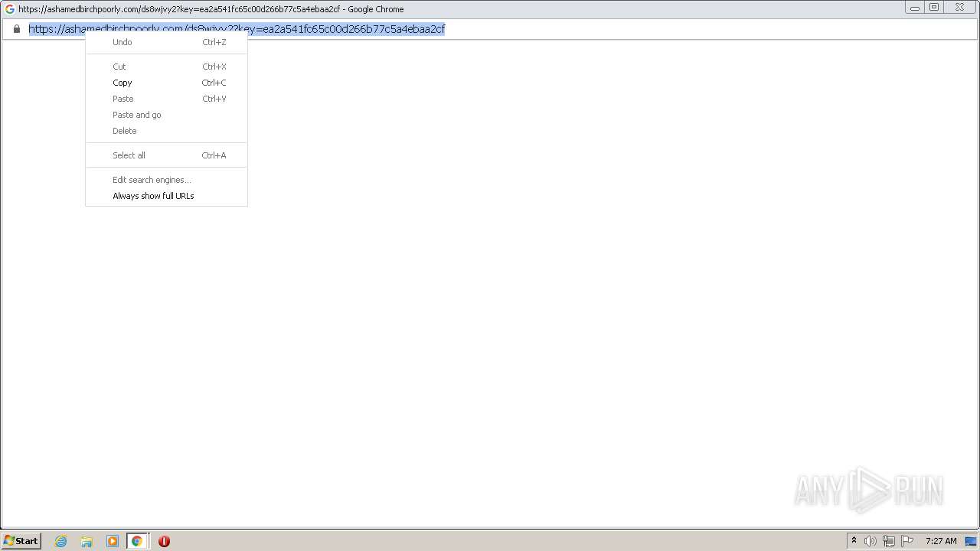Restore down the Chrome window
Screen dimensions: 980x551
point(934,8)
